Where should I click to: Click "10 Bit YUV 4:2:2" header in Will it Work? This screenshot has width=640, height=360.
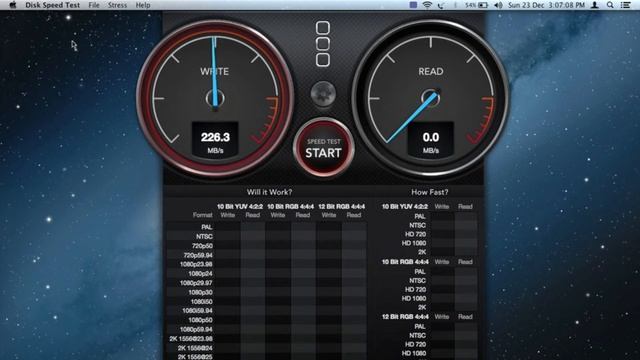pos(240,207)
